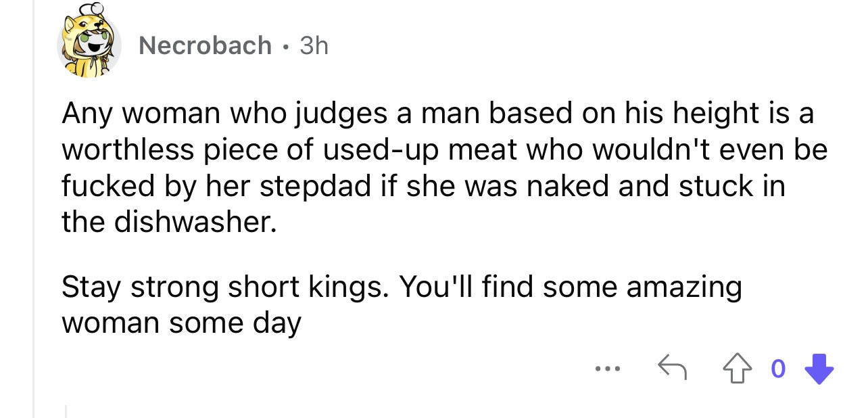This screenshot has width=868, height=418.
Task: Select the paragraph starting 'Stay strong short kings'
Action: coord(402,305)
